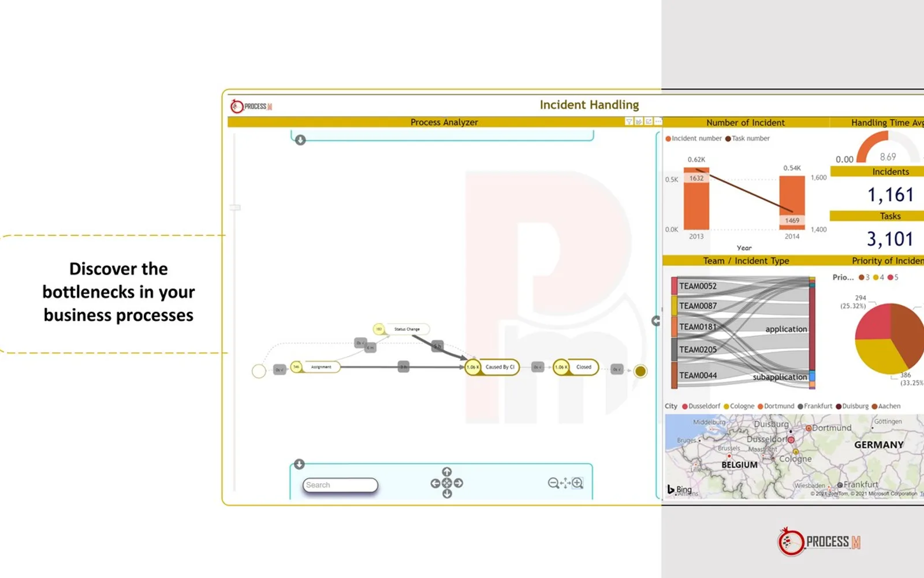Select the 2014 bar in incident chart
This screenshot has width=924, height=578.
coord(792,203)
